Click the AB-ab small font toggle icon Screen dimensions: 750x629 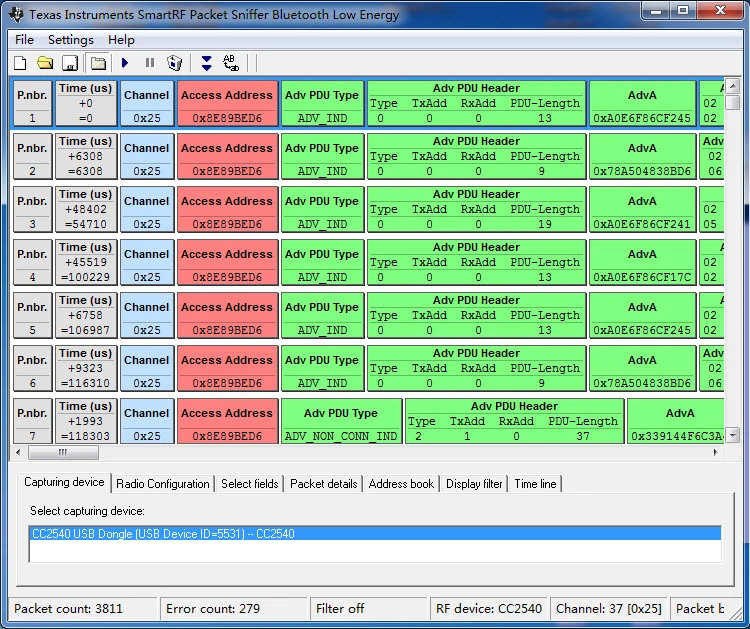(x=231, y=63)
